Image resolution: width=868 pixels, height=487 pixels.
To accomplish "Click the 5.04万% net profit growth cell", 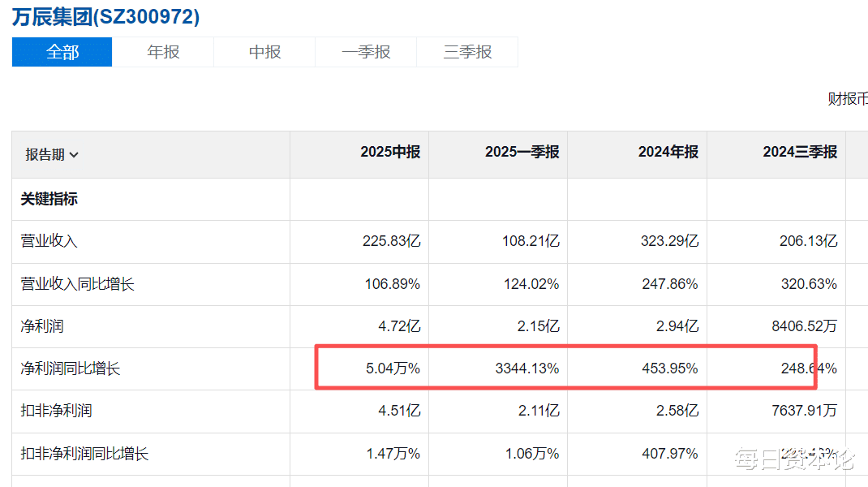I will coord(393,368).
